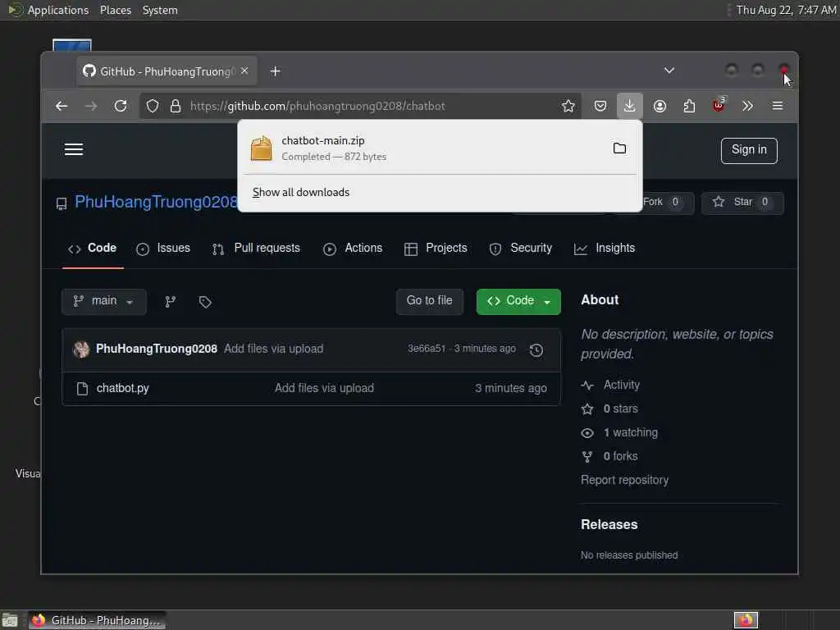Expand the green Code dropdown
The width and height of the screenshot is (840, 630).
[518, 302]
